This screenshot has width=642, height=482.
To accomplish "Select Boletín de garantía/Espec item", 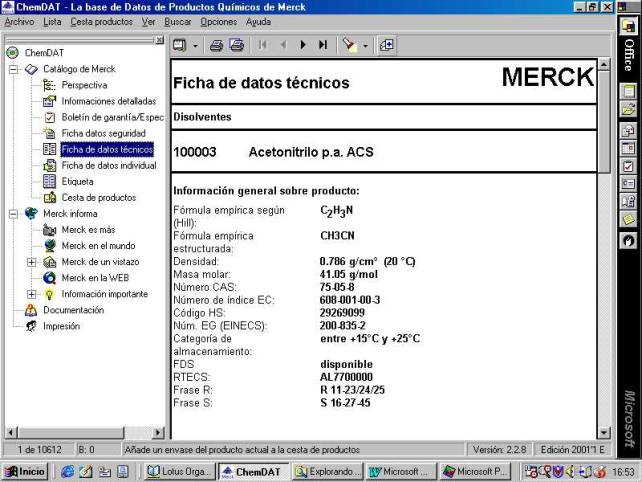I will tap(110, 117).
